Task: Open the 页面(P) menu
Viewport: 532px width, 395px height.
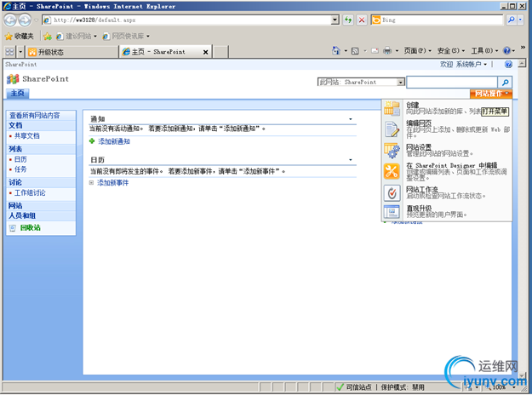Action: click(x=417, y=51)
